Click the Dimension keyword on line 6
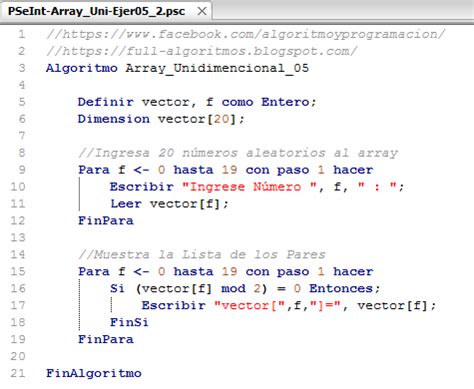 [x=114, y=119]
